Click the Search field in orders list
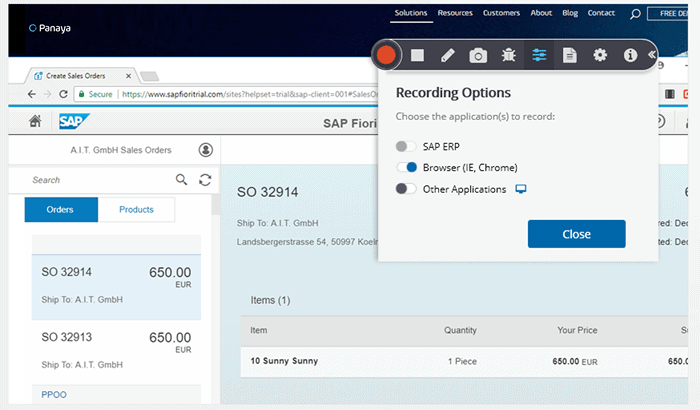700x410 pixels. [x=100, y=180]
